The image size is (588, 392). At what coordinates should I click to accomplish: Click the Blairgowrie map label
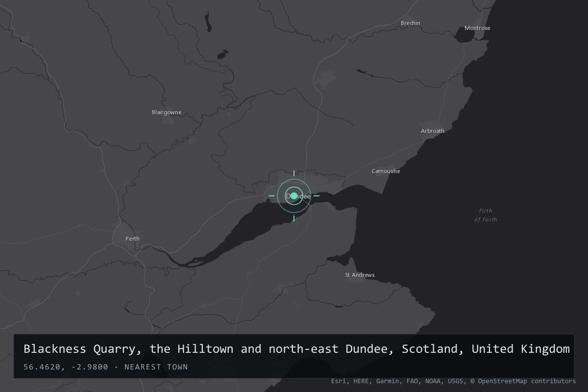pos(167,112)
